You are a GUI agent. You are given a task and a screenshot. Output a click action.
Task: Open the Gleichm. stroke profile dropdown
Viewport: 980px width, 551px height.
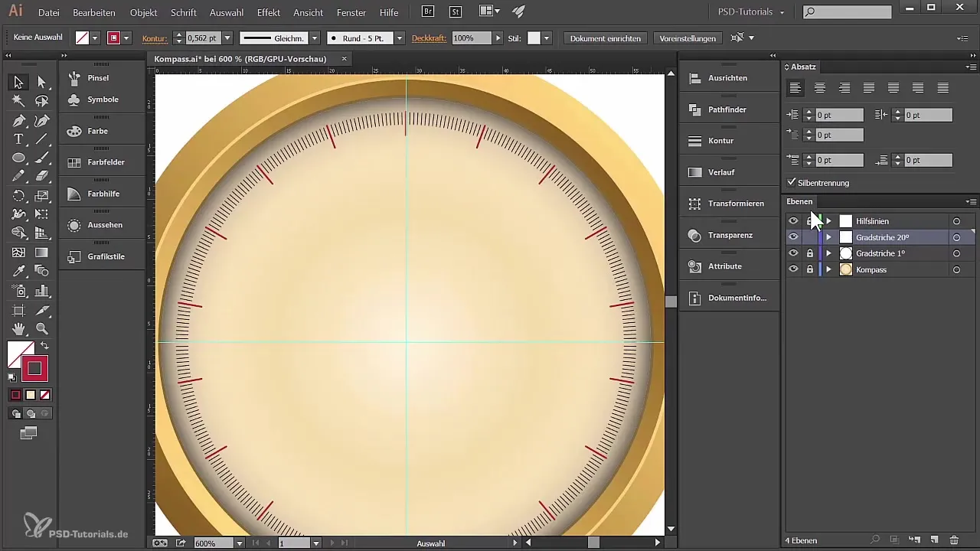click(315, 37)
